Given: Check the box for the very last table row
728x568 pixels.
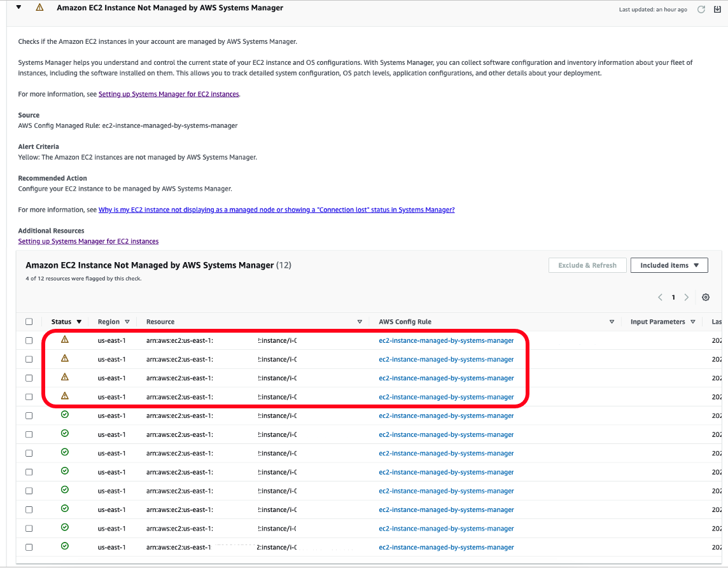Looking at the screenshot, I should pos(29,547).
